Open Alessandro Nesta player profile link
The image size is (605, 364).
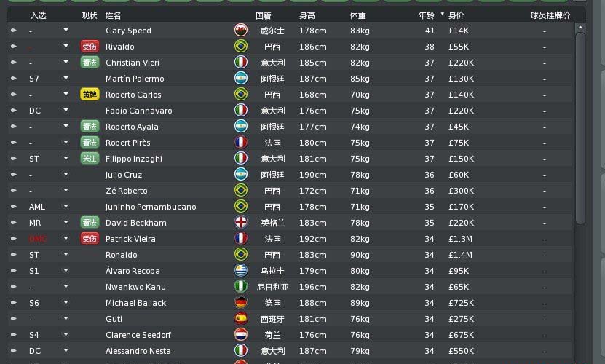138,351
